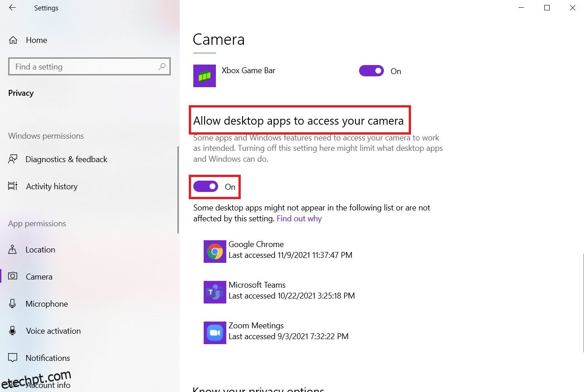Go back using the back arrow
The height and width of the screenshot is (392, 584).
tap(12, 8)
